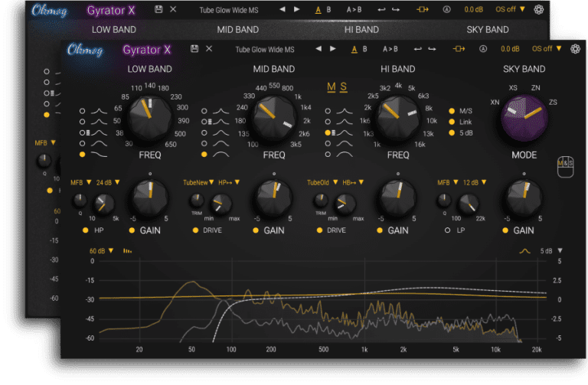Click the X icon in back window toolbar

173,9
